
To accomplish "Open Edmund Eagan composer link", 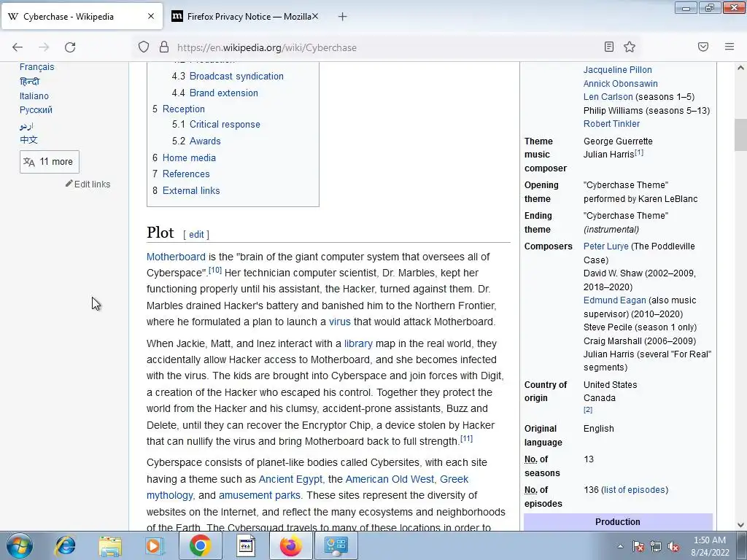I will point(614,300).
